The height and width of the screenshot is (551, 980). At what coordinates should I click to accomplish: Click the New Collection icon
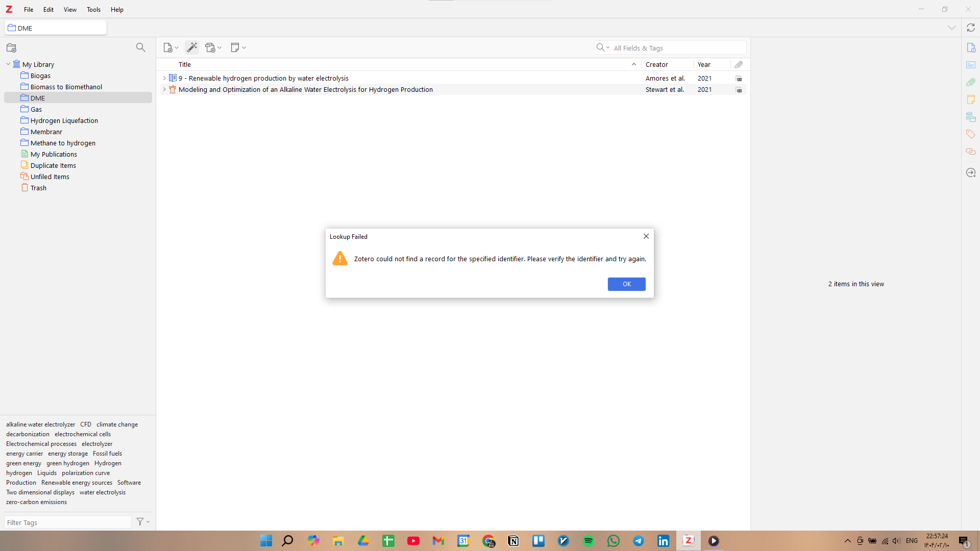point(11,48)
